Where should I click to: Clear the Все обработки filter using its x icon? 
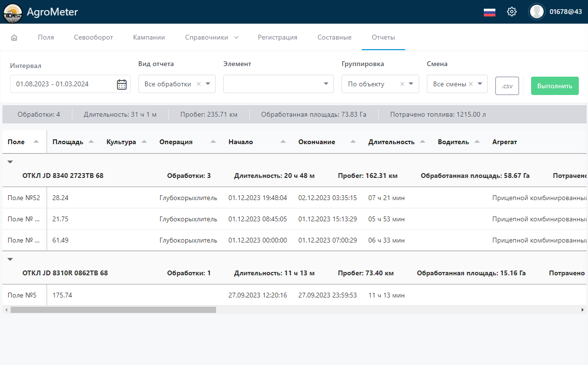click(x=199, y=83)
